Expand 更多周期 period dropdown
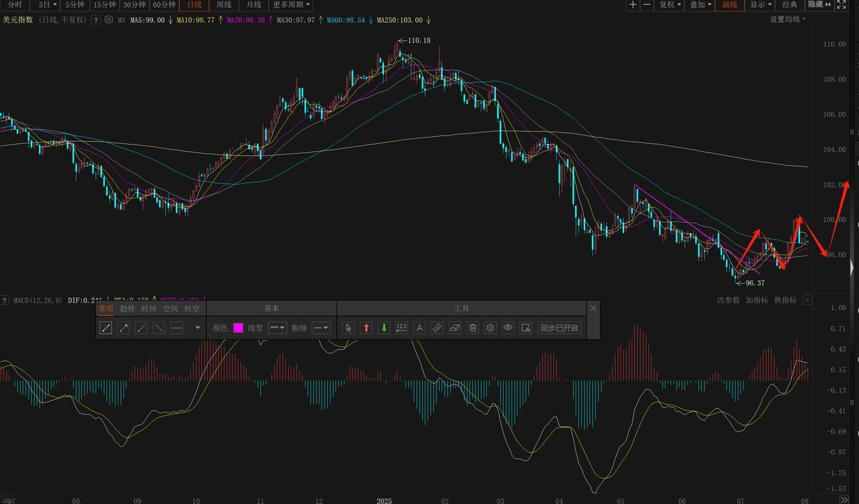Viewport: 859px width, 504px height. (291, 5)
